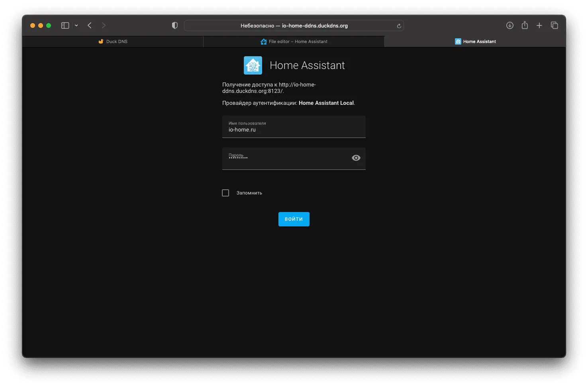
Task: Click the ВОЙТИ login button
Action: pyautogui.click(x=294, y=219)
